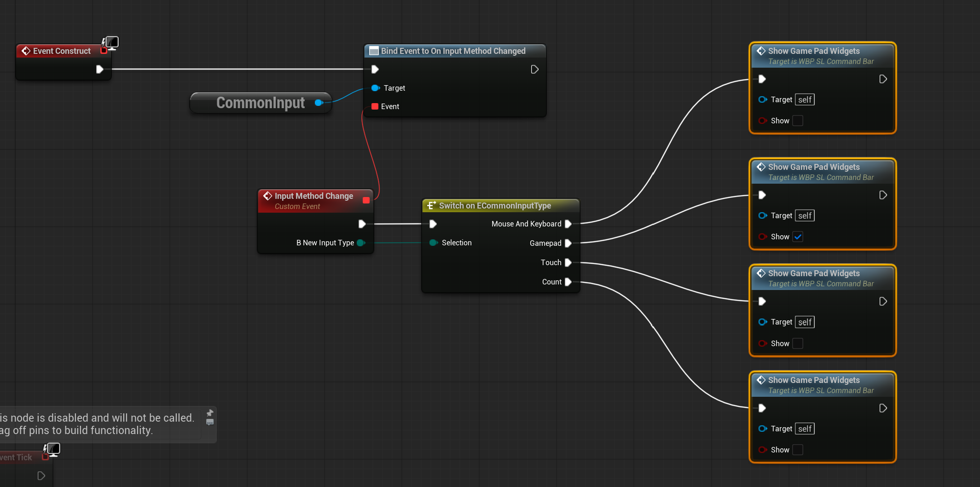Click output exec pin of third Show Game Pad Widgets
This screenshot has width=980, height=487.
click(x=883, y=301)
